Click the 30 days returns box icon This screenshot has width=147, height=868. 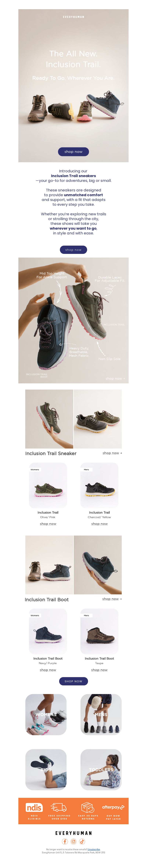pyautogui.click(x=88, y=807)
